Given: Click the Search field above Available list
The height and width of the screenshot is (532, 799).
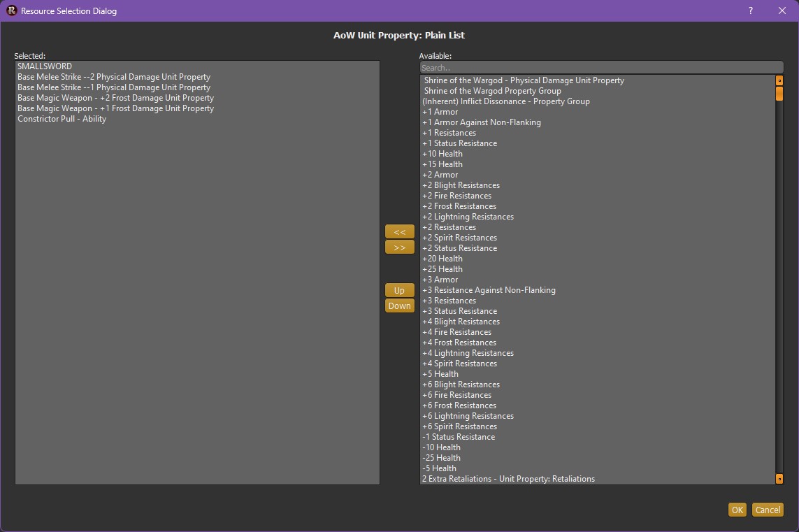Looking at the screenshot, I should coord(601,68).
